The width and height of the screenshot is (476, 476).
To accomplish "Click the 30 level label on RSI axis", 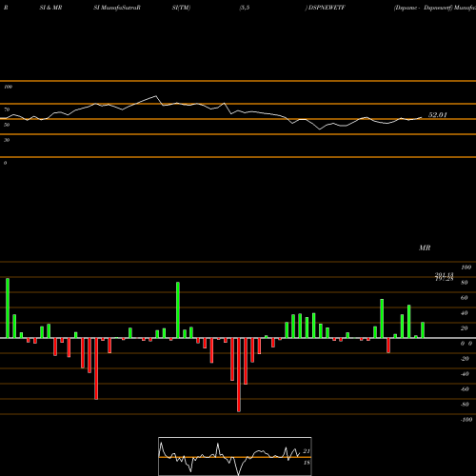I will click(x=7, y=140).
